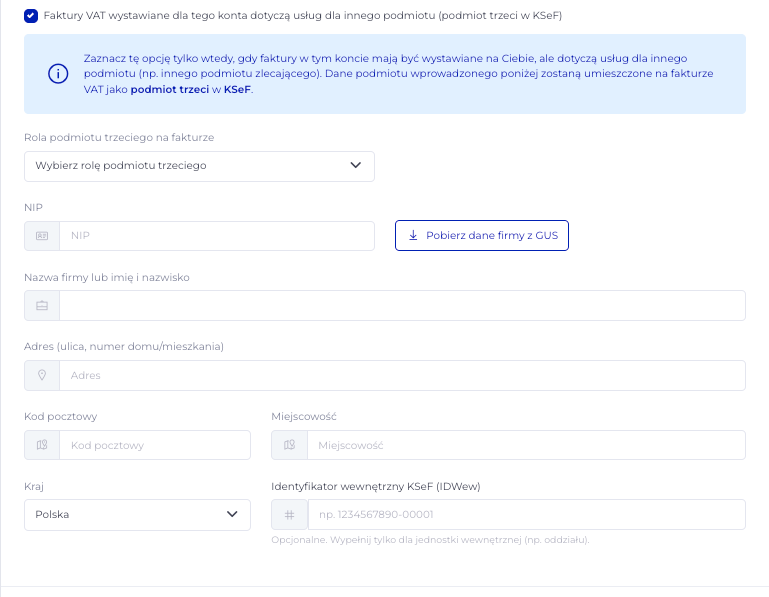
Task: Click the hash icon in KSeF identifier field
Action: pyautogui.click(x=289, y=515)
